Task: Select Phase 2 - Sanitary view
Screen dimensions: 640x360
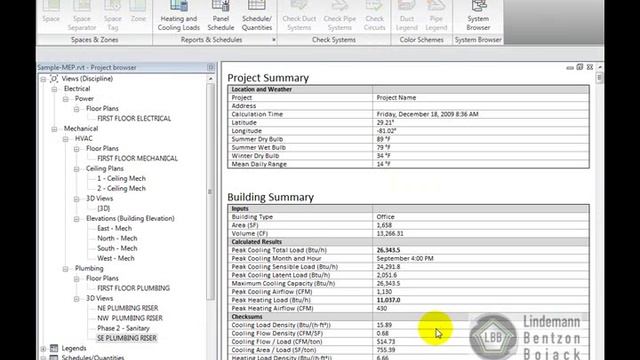Action: [123, 328]
